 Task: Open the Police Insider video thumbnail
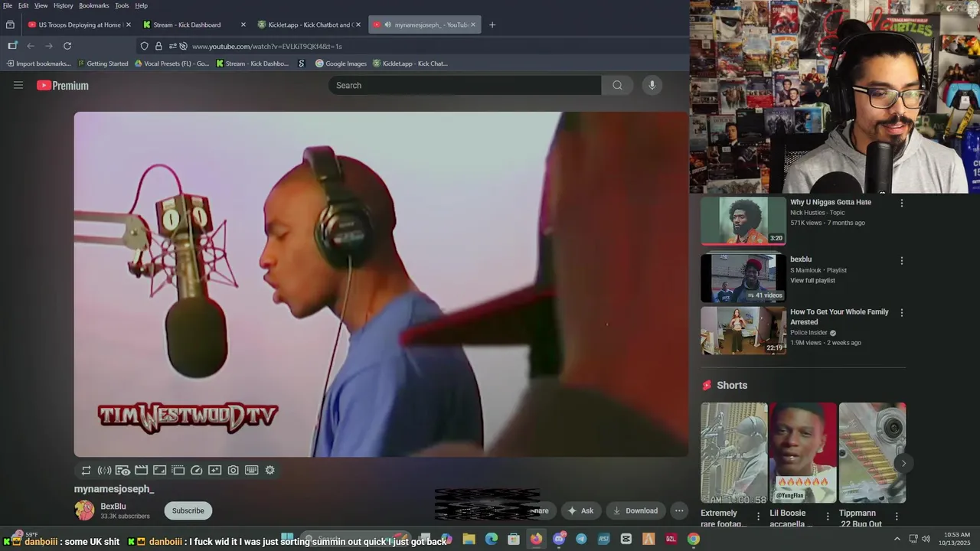tap(743, 331)
